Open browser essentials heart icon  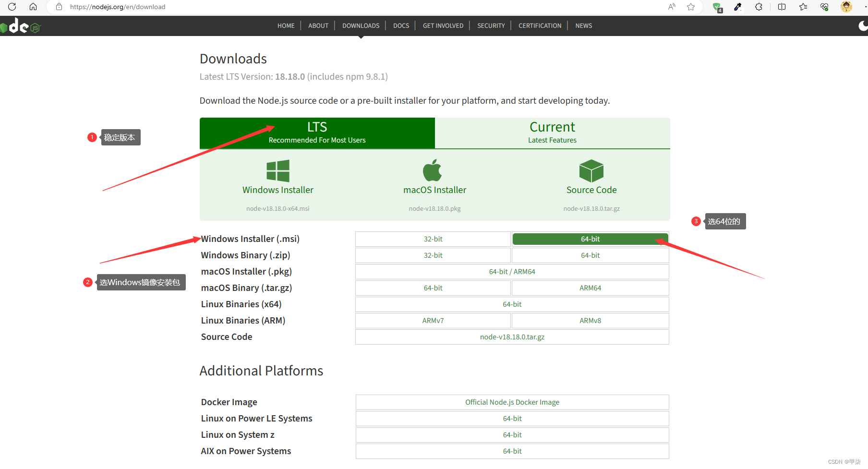click(x=824, y=7)
